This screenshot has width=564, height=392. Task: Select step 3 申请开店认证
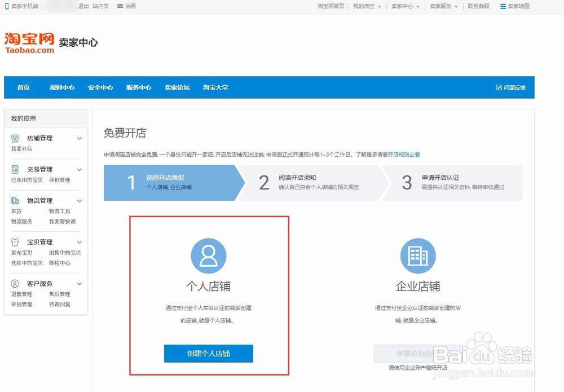pos(453,183)
